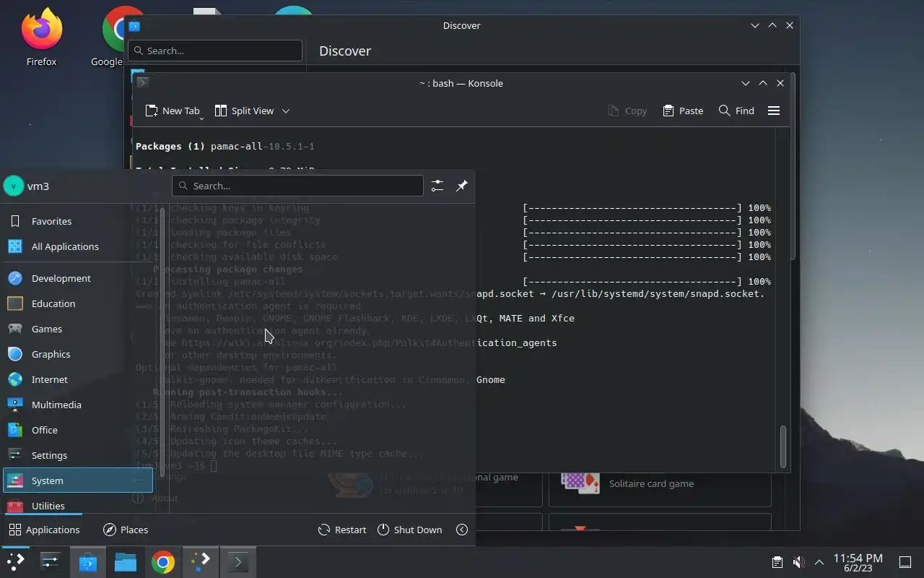Image resolution: width=924 pixels, height=578 pixels.
Task: Open Firefox desktop shortcut
Action: tap(41, 38)
